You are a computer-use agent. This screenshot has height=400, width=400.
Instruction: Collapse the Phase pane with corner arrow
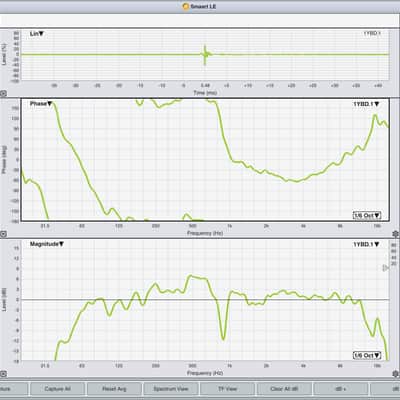[3, 234]
